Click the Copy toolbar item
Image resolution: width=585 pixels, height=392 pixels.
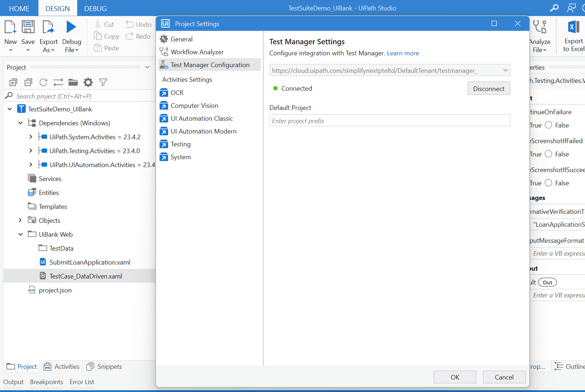(x=106, y=36)
